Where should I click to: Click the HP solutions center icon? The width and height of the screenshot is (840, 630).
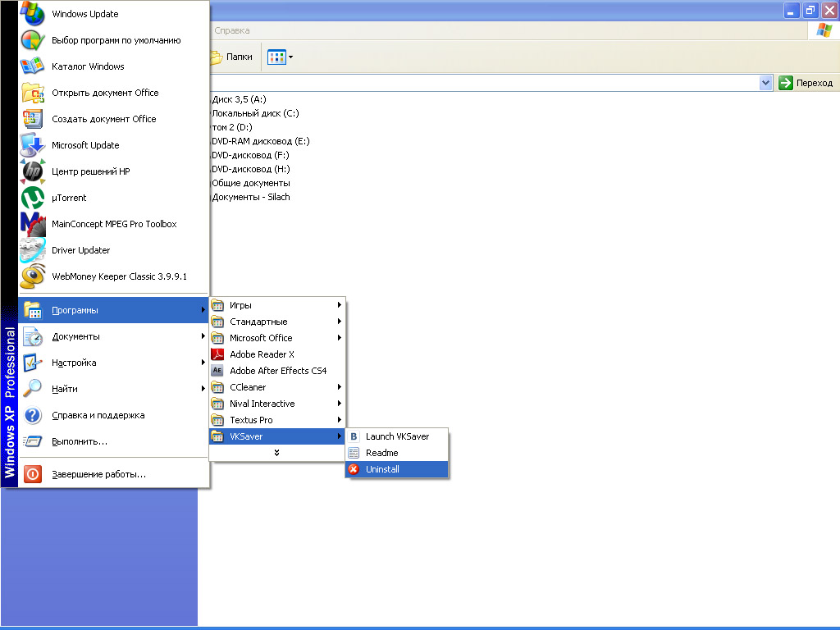pos(33,171)
